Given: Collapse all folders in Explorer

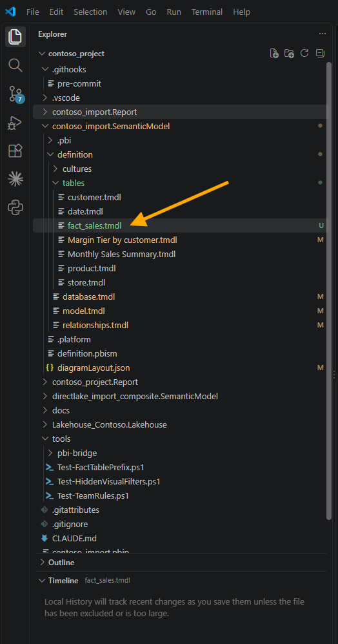Looking at the screenshot, I should pyautogui.click(x=320, y=54).
